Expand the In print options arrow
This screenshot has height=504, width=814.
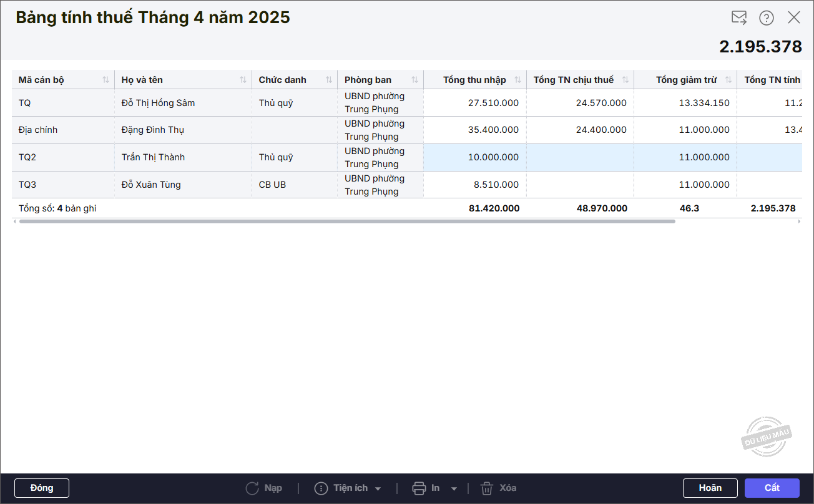pos(454,488)
